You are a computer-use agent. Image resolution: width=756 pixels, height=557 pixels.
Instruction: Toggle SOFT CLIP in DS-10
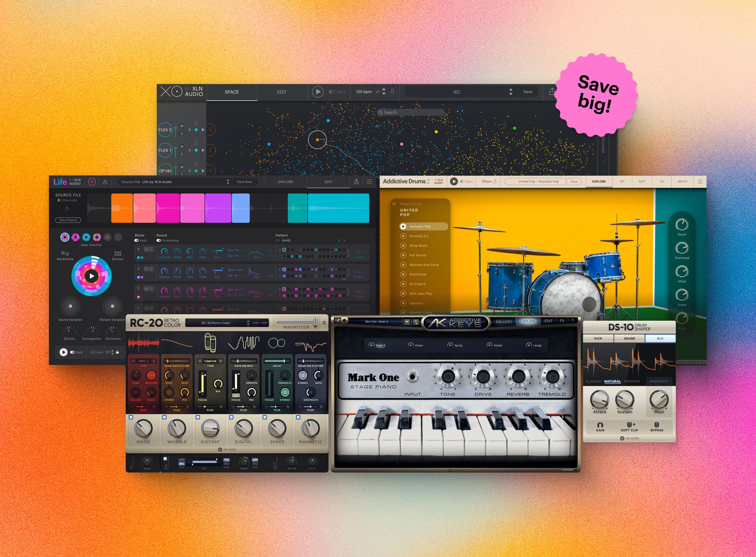[x=629, y=424]
